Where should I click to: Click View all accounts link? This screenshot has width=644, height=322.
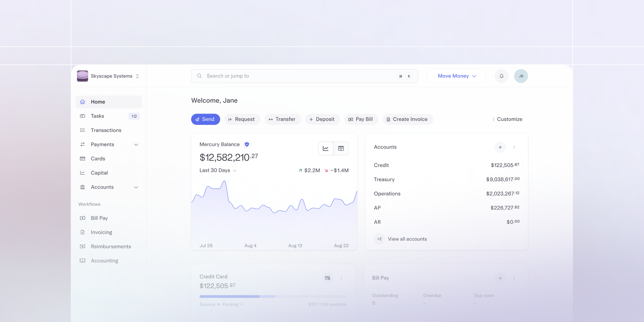(x=407, y=239)
